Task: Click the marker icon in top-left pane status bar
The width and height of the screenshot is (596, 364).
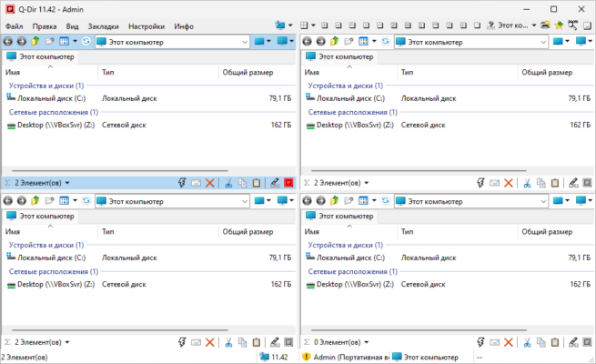Action: 275,183
